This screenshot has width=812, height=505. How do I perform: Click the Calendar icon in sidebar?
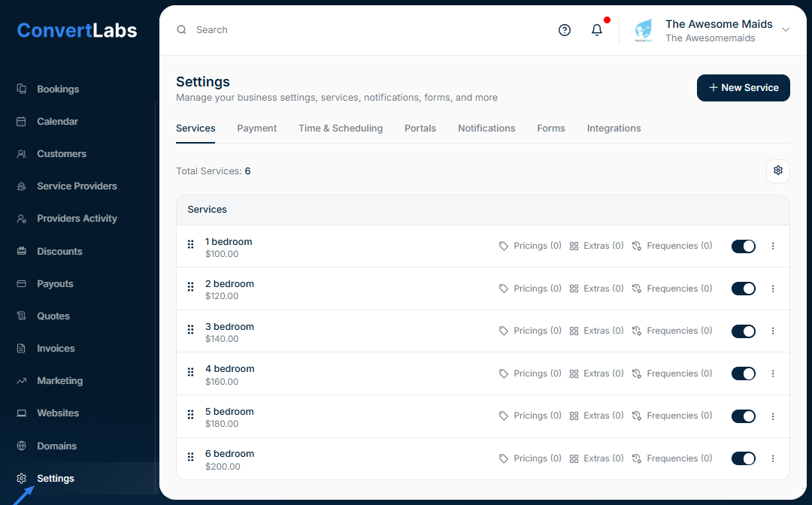pos(22,121)
